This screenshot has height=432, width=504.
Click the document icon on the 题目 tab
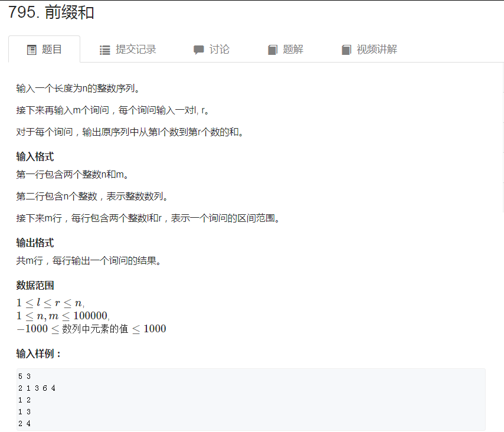pyautogui.click(x=31, y=49)
